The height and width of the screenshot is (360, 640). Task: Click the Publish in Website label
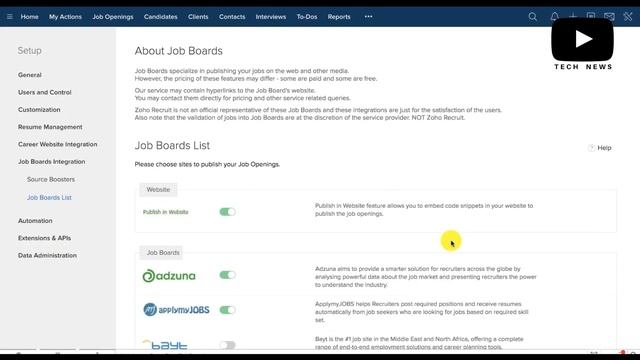pos(165,212)
